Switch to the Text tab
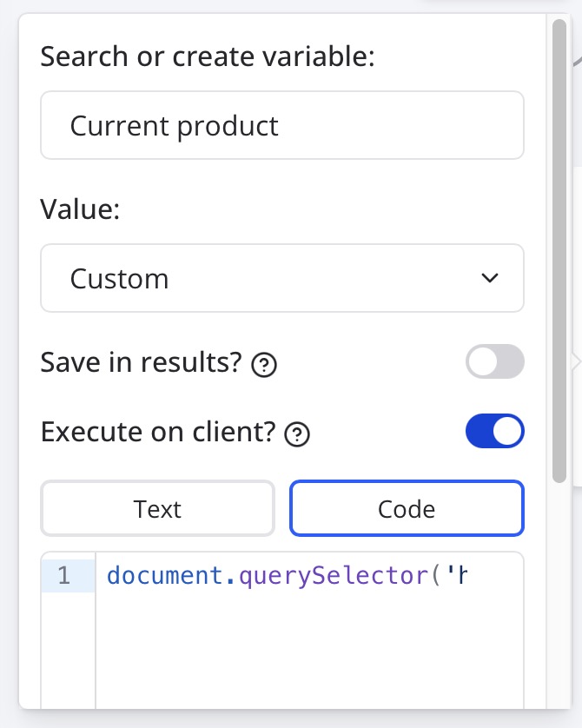The image size is (582, 728). [157, 508]
